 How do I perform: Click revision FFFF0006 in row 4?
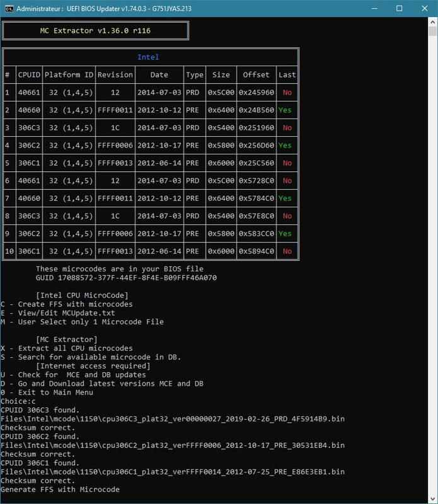click(115, 146)
